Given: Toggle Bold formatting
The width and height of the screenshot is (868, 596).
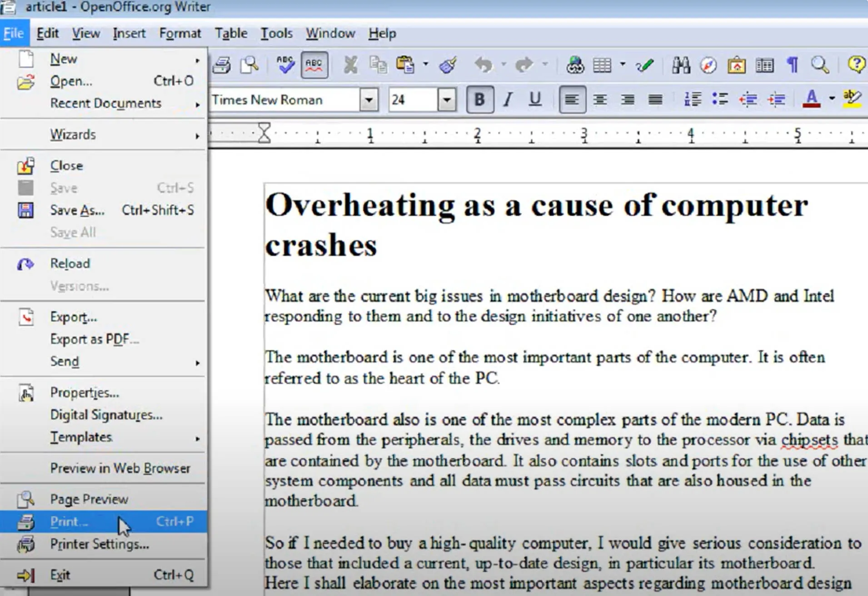Looking at the screenshot, I should [479, 99].
